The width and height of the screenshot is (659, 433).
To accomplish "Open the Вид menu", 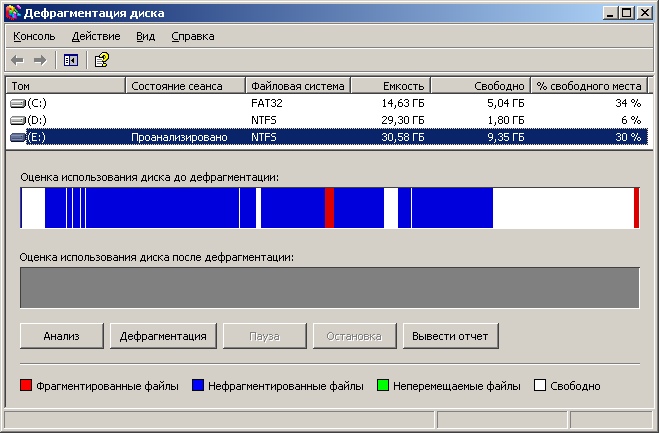I will point(145,37).
